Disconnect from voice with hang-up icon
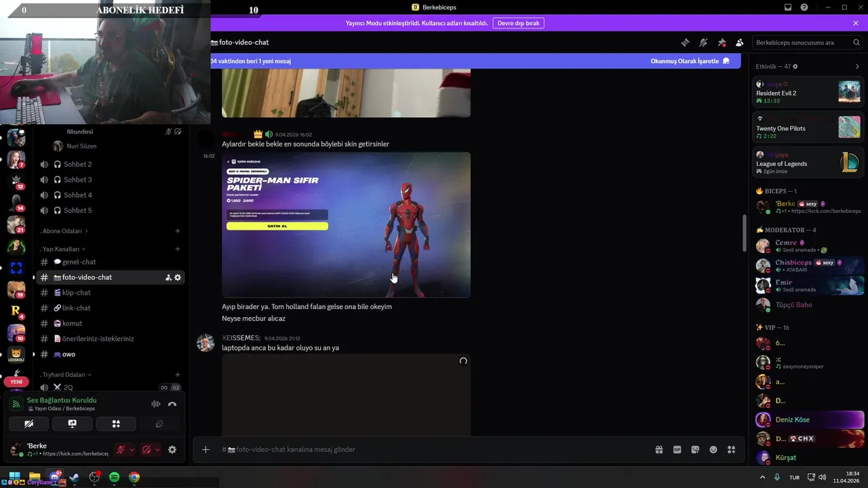 (x=172, y=404)
